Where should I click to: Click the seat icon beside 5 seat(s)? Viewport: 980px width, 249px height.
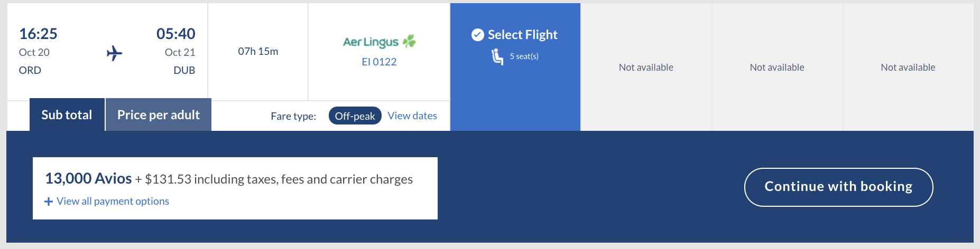497,56
